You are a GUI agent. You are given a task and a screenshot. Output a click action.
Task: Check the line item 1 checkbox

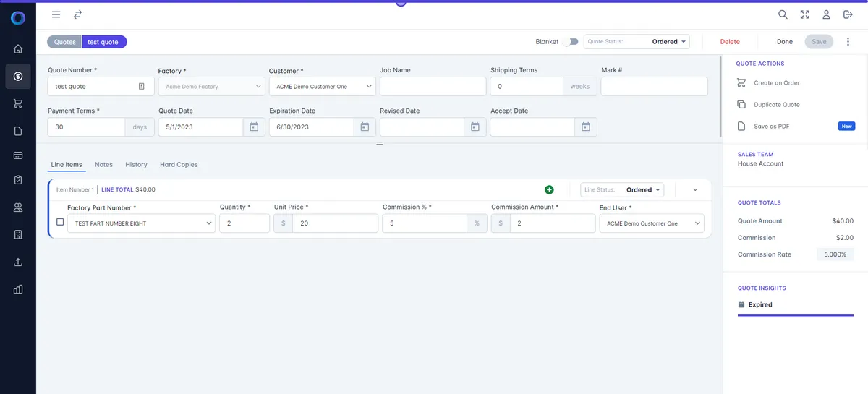(60, 223)
